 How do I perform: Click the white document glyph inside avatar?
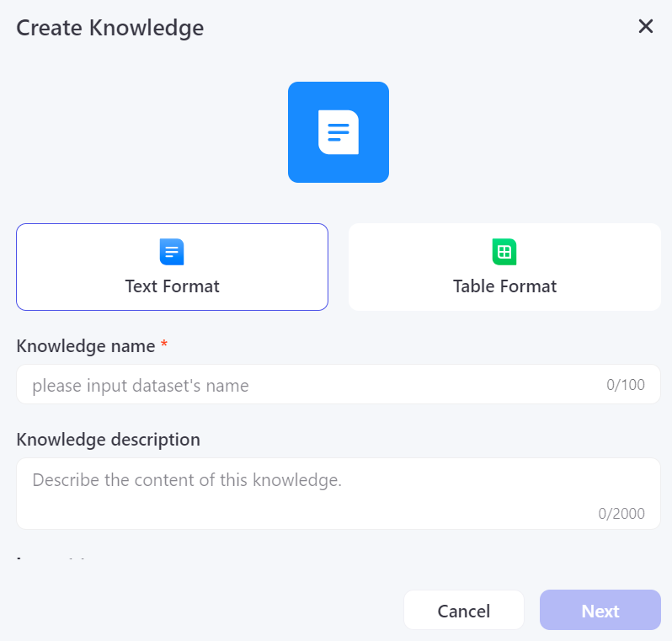click(339, 132)
